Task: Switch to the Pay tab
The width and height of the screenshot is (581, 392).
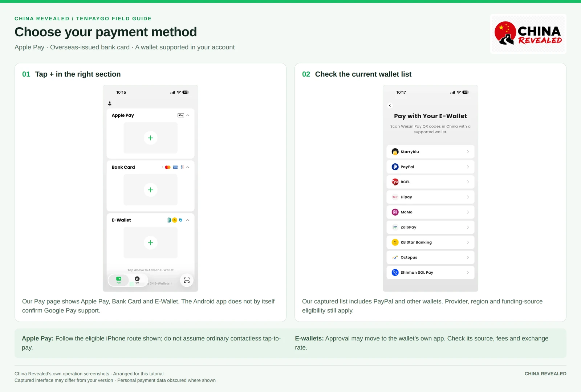Action: pos(119,280)
